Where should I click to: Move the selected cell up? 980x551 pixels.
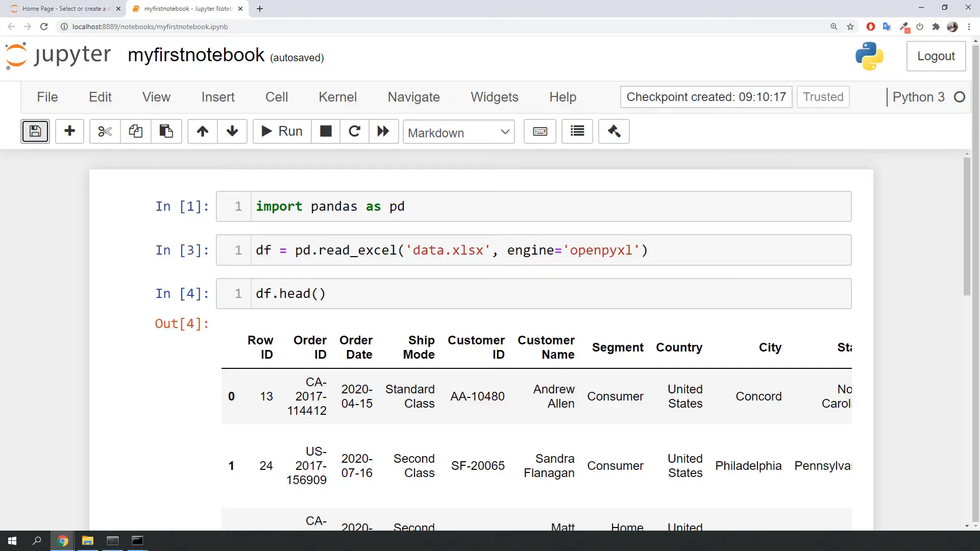pos(202,131)
